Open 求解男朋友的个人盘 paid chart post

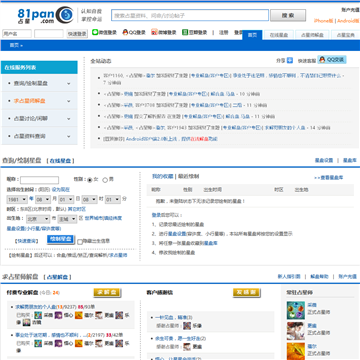[35, 307]
